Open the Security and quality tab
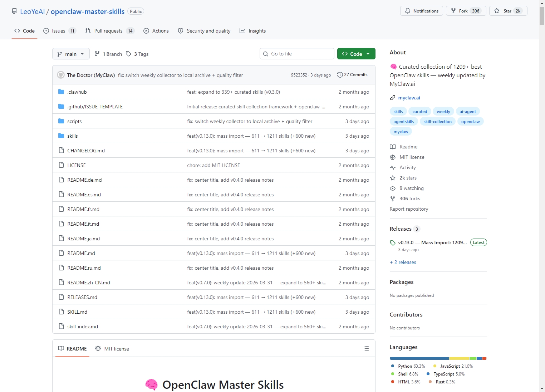Viewport: 545px width, 392px height. point(204,31)
